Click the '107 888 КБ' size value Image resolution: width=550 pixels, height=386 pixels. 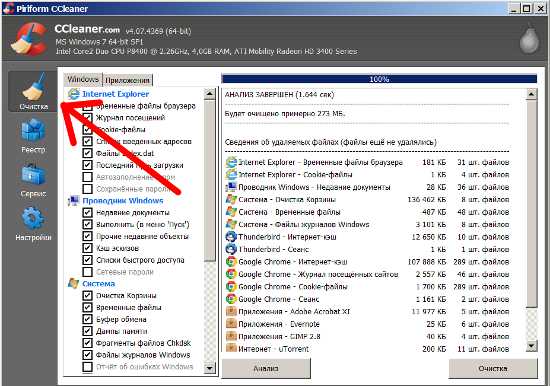pyautogui.click(x=427, y=262)
